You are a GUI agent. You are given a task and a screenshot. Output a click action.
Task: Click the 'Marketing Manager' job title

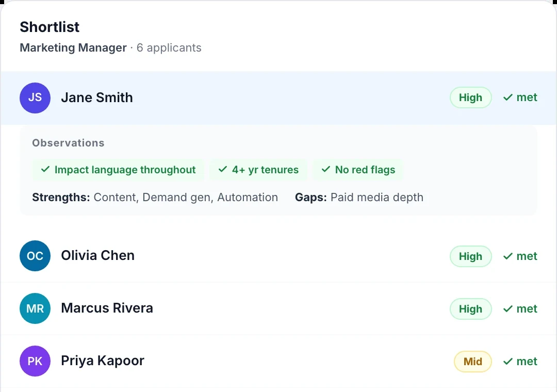73,47
